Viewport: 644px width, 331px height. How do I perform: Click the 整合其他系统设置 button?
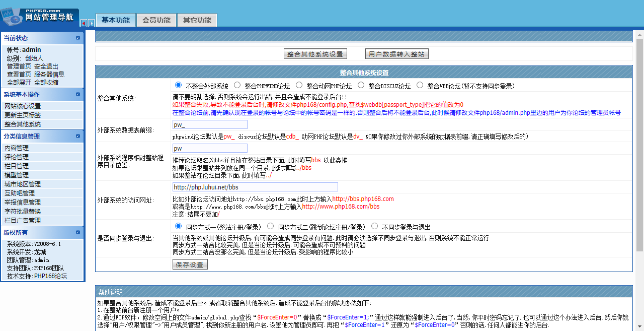click(315, 54)
